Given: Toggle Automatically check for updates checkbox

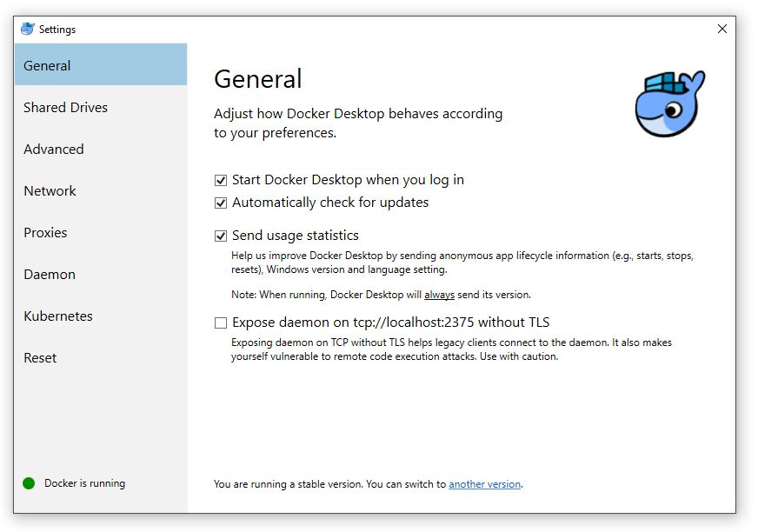Looking at the screenshot, I should [221, 203].
